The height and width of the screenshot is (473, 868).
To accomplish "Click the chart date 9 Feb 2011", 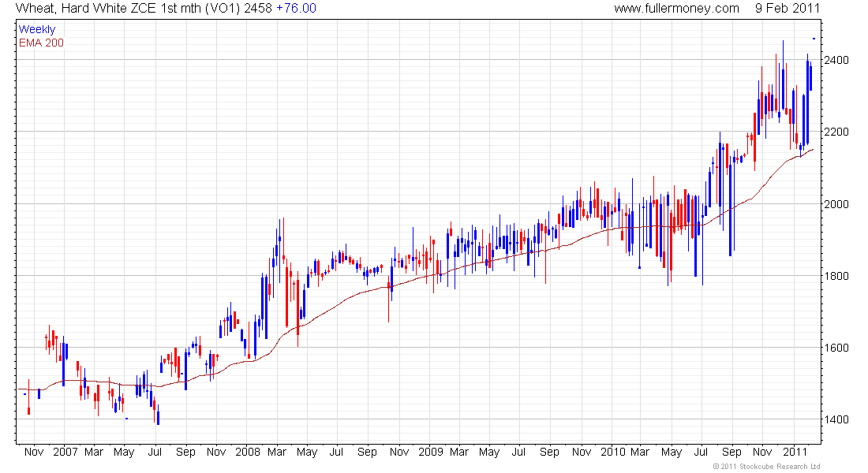I will [x=788, y=9].
